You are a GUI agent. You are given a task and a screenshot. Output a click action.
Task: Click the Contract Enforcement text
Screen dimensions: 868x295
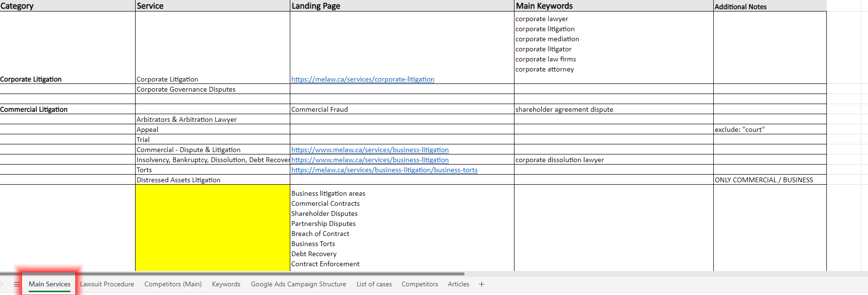pyautogui.click(x=325, y=264)
